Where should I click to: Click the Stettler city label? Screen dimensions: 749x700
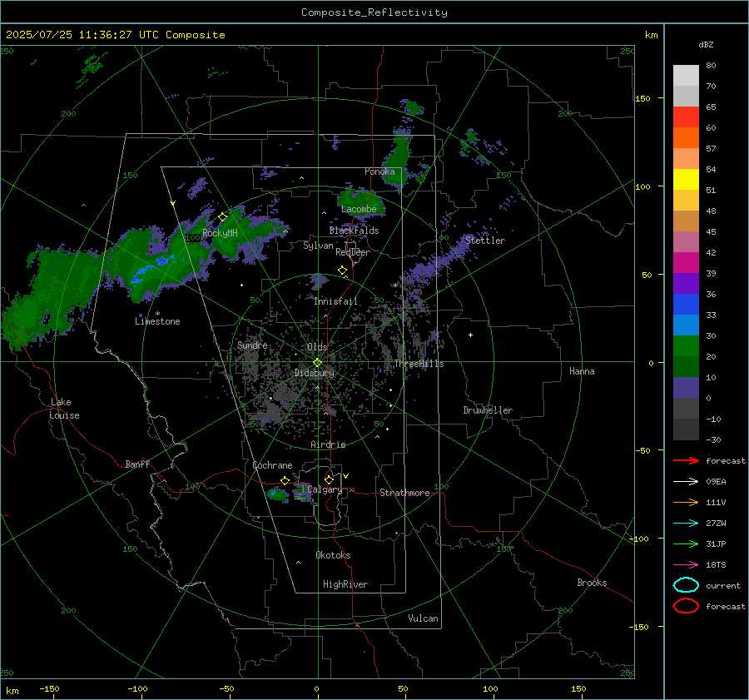click(485, 241)
